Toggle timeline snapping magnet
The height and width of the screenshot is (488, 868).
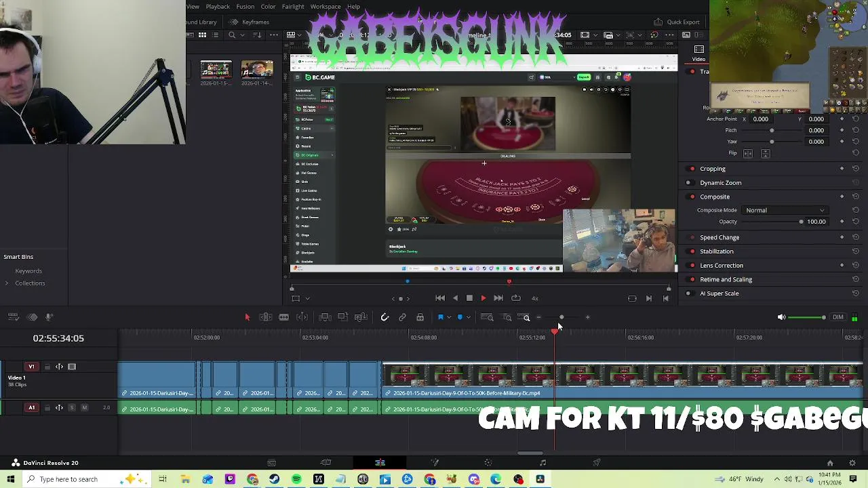click(x=384, y=317)
